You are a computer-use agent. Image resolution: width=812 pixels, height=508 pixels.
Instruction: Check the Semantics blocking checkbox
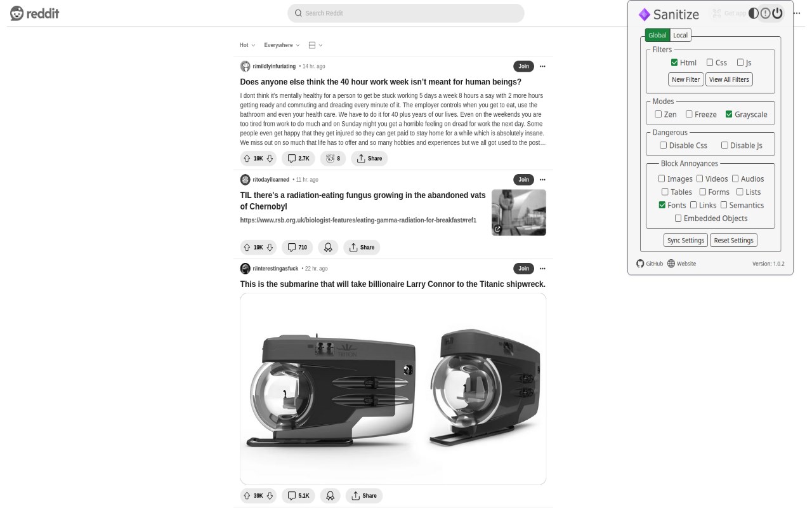coord(723,205)
